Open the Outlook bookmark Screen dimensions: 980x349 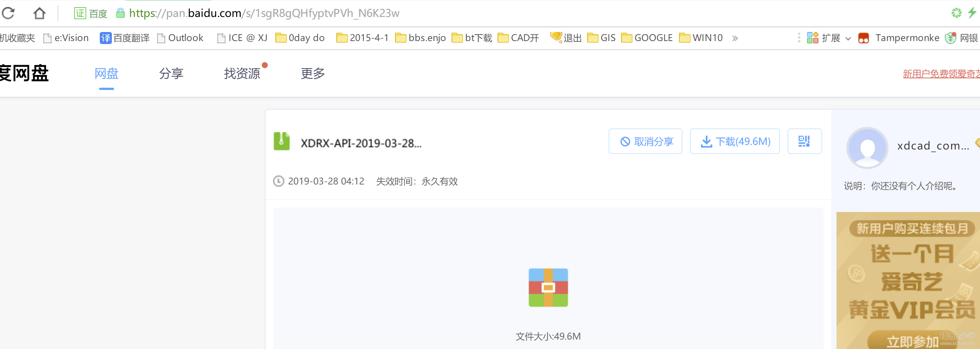point(181,38)
